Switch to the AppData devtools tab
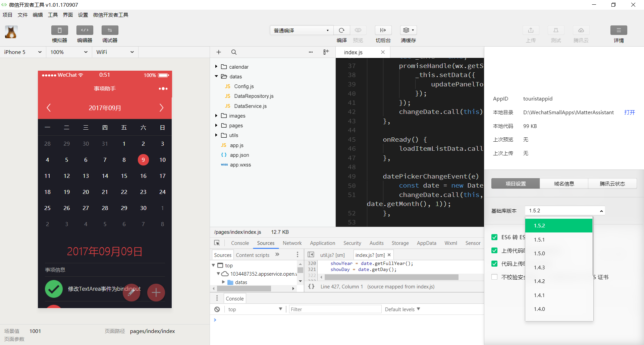The image size is (644, 345). [426, 243]
